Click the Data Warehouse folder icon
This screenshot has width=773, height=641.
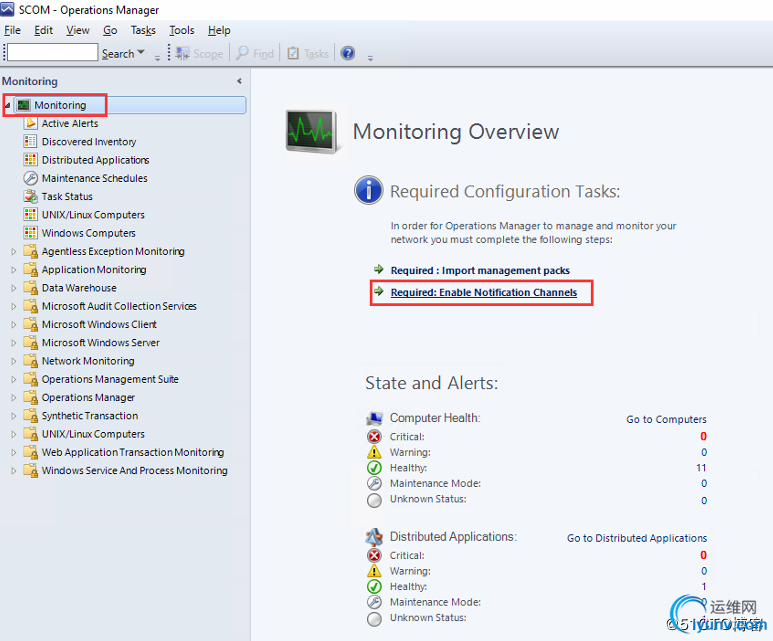31,287
